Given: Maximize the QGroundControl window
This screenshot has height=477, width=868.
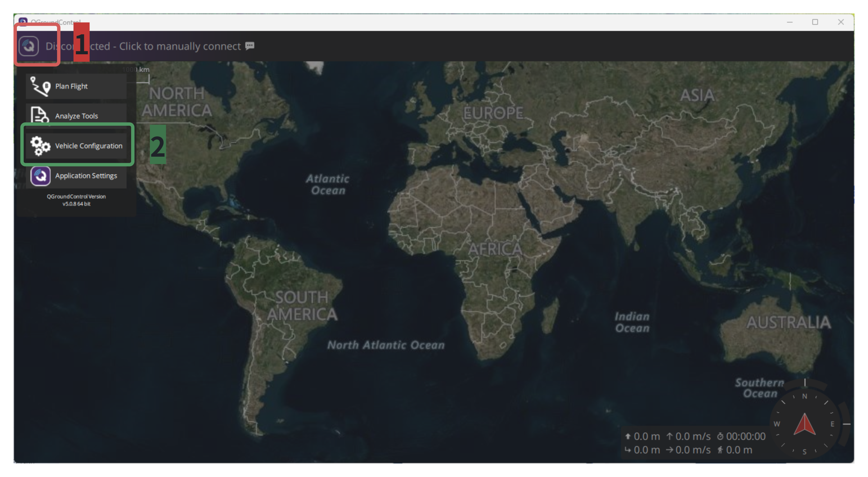Looking at the screenshot, I should point(815,22).
